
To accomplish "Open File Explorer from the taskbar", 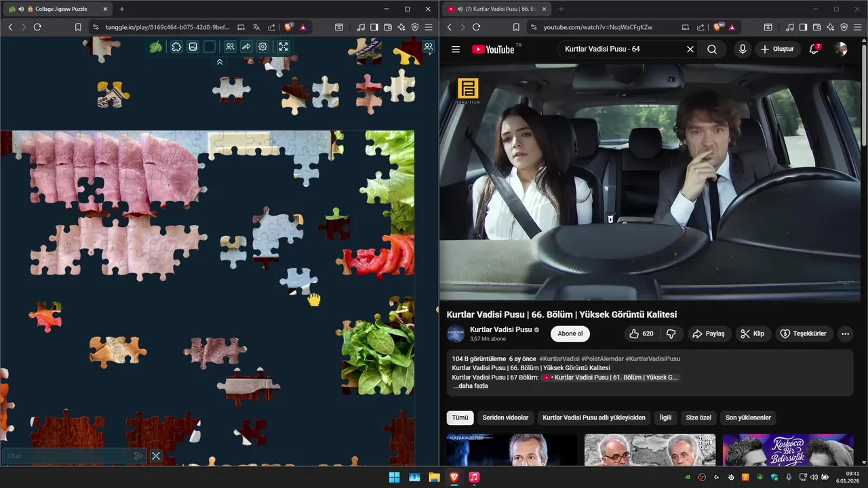I will [434, 477].
